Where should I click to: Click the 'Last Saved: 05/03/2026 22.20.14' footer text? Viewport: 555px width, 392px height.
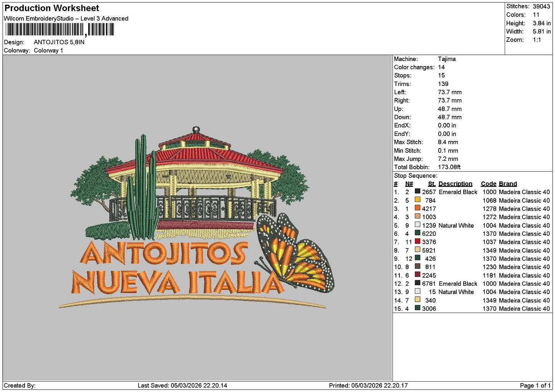tap(182, 385)
